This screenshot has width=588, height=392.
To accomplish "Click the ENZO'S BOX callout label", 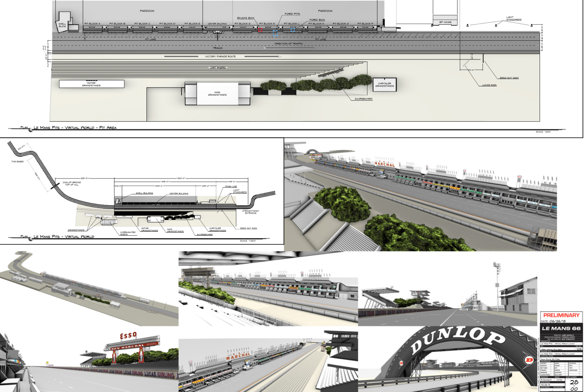I will coord(246,18).
